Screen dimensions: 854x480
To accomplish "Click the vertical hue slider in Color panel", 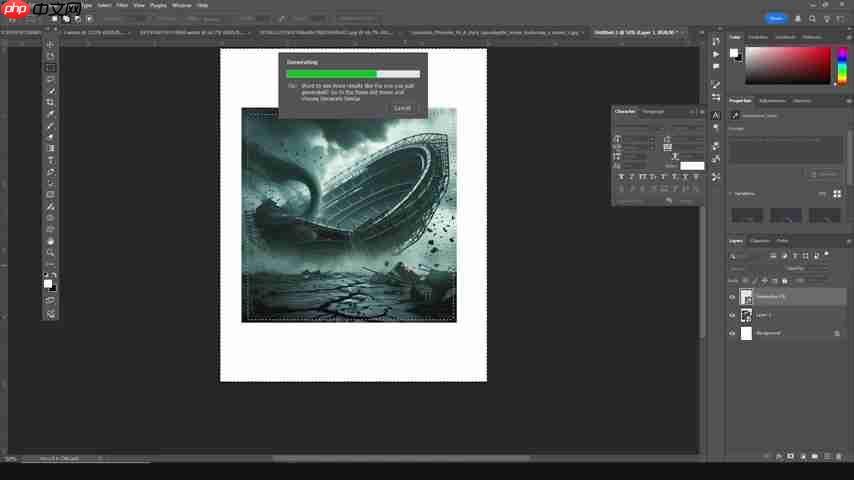I will (x=837, y=65).
